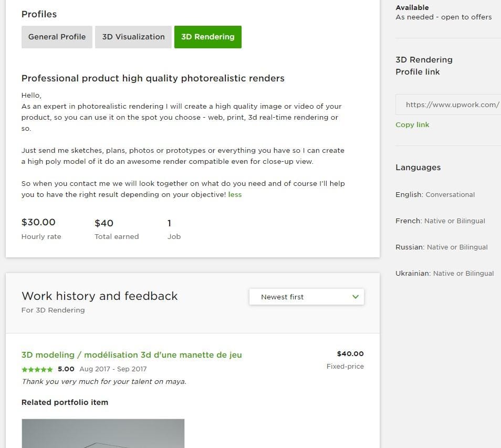Click the French: Native or Bilingual entry

440,221
